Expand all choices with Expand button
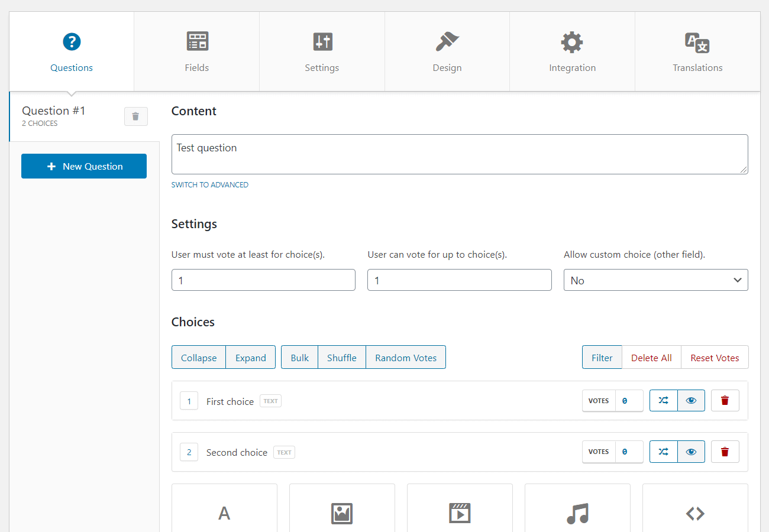The height and width of the screenshot is (532, 769). point(251,358)
